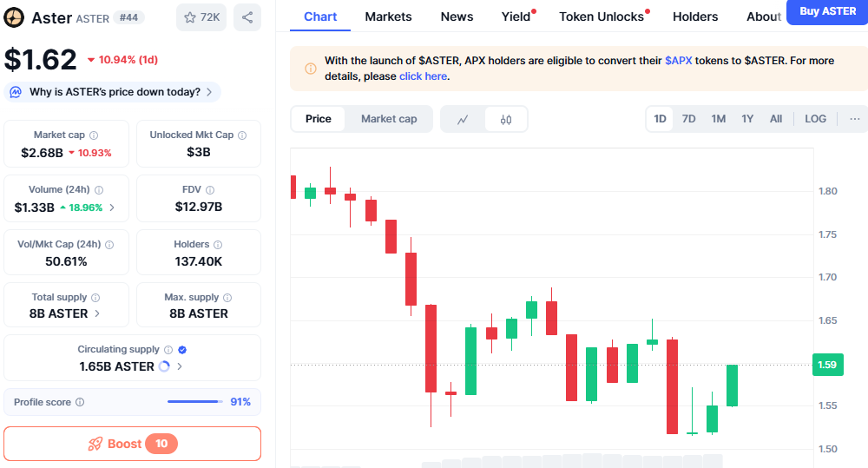Click the Market cap info icon

coord(94,135)
